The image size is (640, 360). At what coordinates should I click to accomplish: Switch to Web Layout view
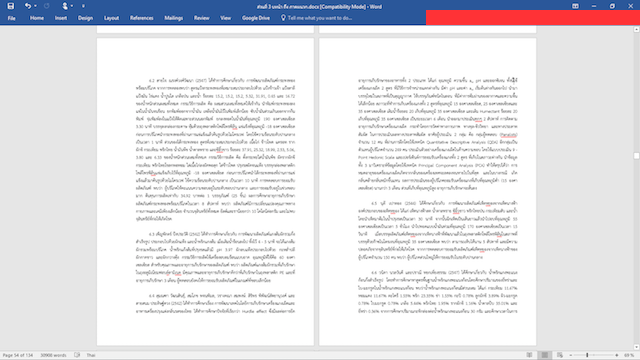(x=560, y=355)
